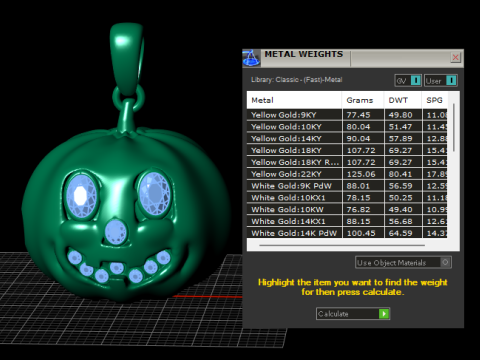Image resolution: width=480 pixels, height=360 pixels.
Task: Click the green arrow on Calculate
Action: [x=384, y=314]
